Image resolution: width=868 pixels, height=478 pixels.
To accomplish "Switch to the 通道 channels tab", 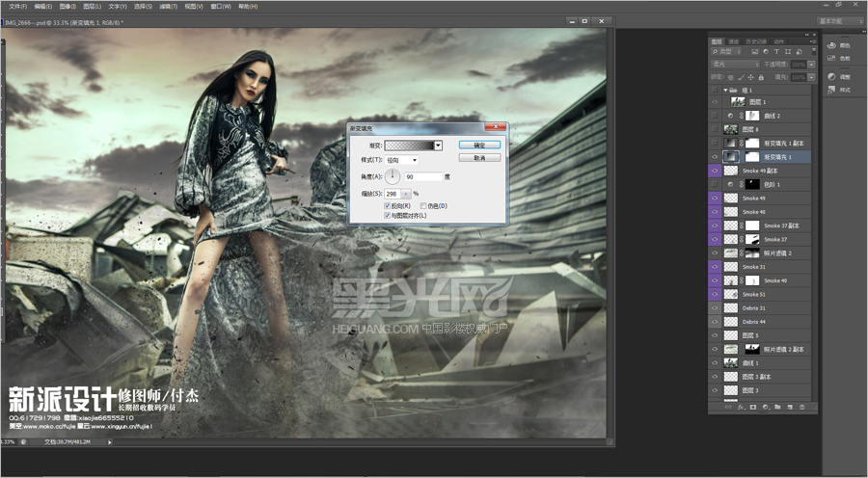I will (x=734, y=41).
